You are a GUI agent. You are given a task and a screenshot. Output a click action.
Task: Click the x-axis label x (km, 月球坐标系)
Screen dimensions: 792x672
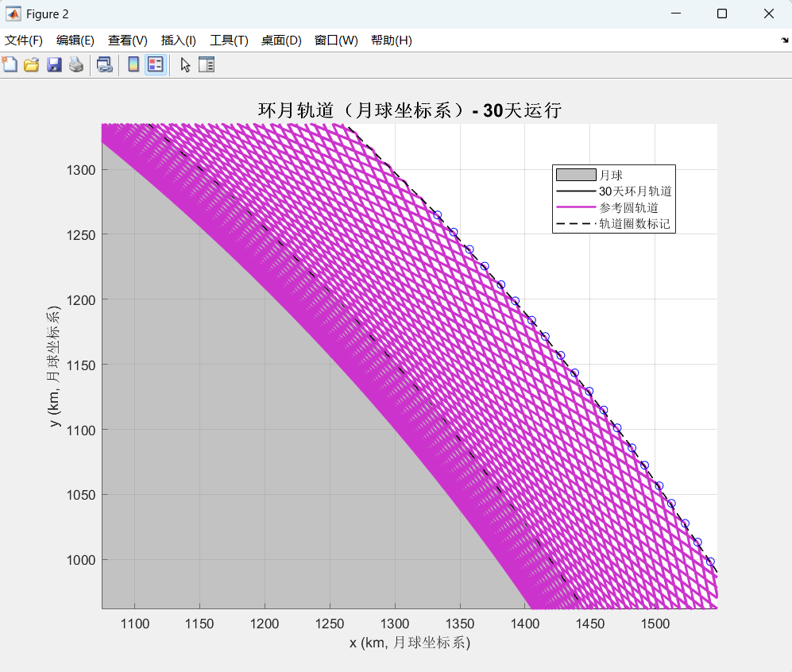pyautogui.click(x=410, y=643)
